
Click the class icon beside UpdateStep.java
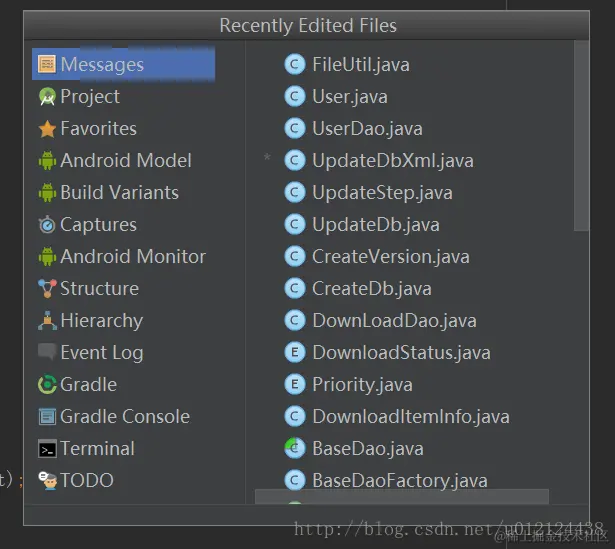[295, 193]
